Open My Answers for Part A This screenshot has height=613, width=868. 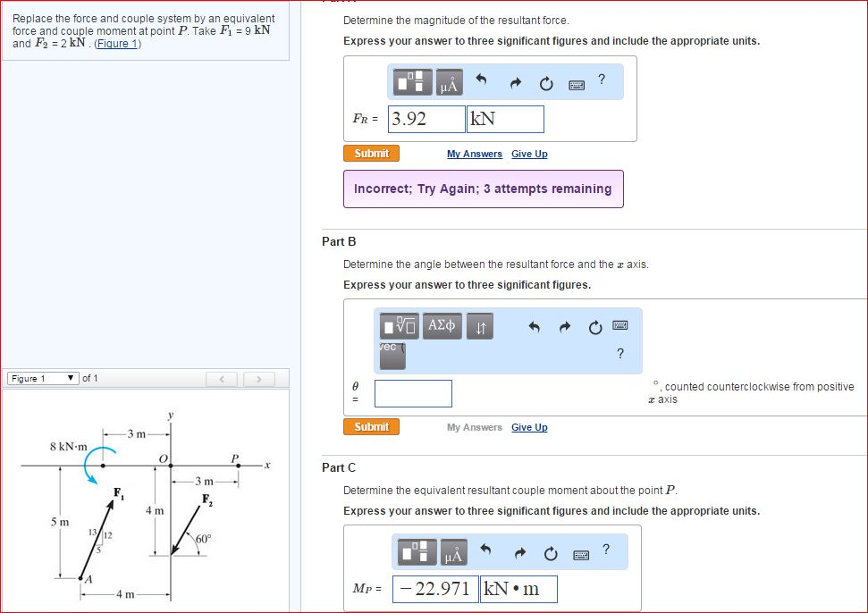(475, 154)
